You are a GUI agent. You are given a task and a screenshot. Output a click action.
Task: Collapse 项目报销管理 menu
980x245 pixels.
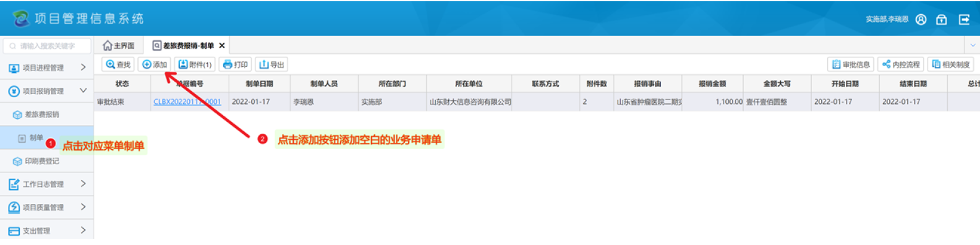pyautogui.click(x=47, y=91)
